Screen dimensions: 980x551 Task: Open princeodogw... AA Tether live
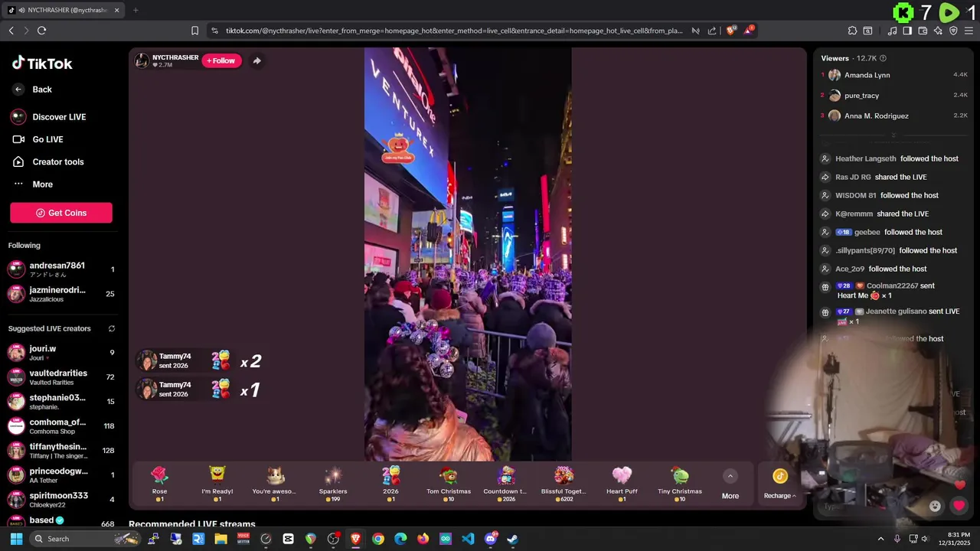coord(61,474)
